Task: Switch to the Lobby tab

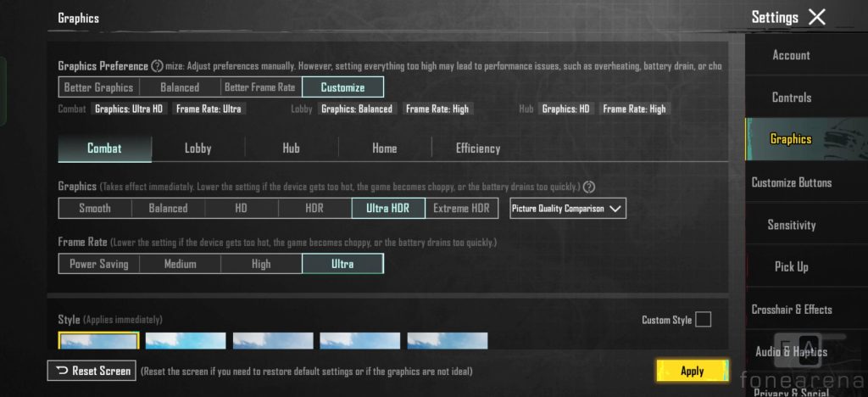Action: pos(198,148)
